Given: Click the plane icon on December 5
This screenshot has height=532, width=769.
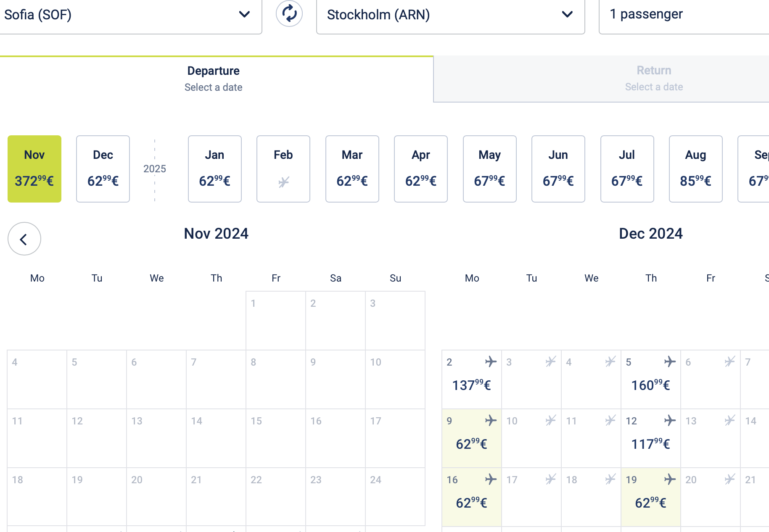Looking at the screenshot, I should pyautogui.click(x=669, y=361).
